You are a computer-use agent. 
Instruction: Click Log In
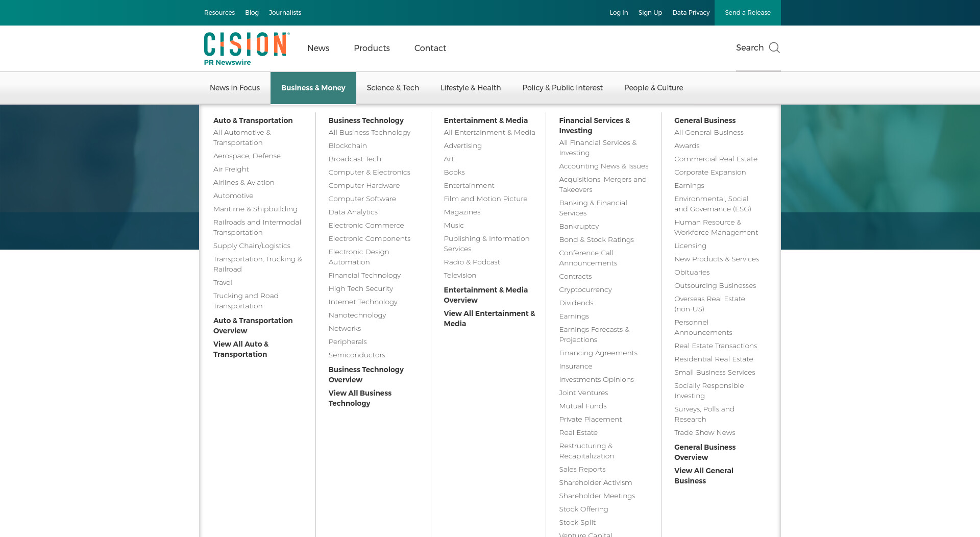[619, 13]
